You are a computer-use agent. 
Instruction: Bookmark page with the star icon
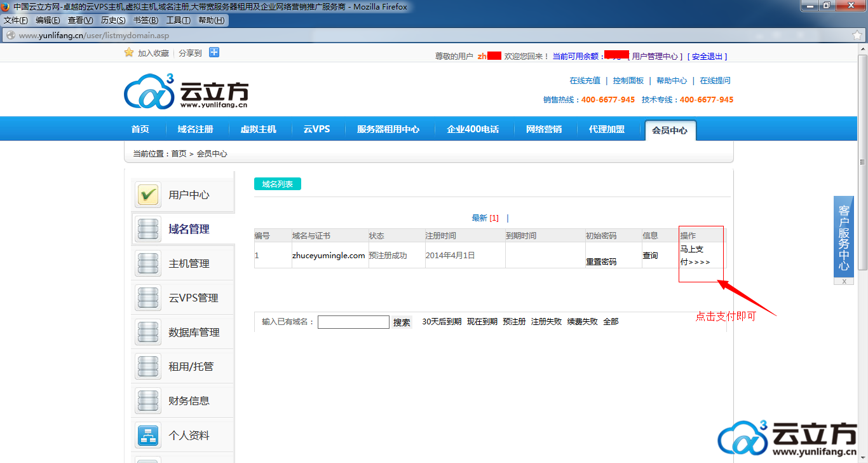tap(857, 36)
